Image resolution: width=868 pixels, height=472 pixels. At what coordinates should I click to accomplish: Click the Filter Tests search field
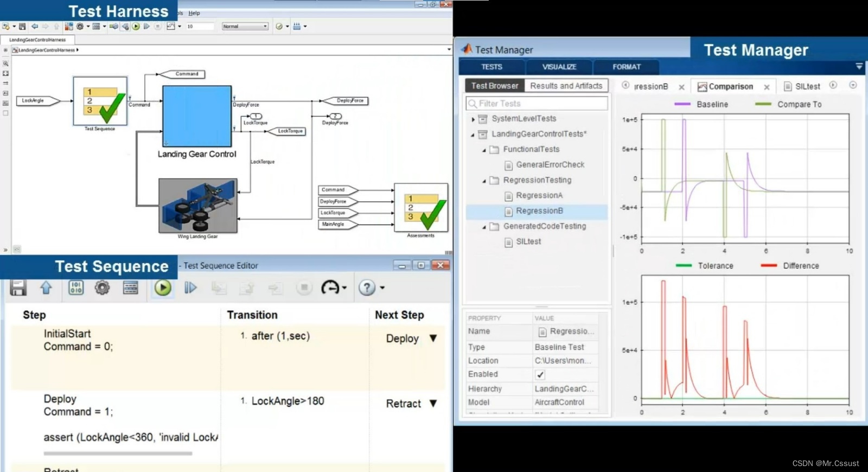coord(537,103)
